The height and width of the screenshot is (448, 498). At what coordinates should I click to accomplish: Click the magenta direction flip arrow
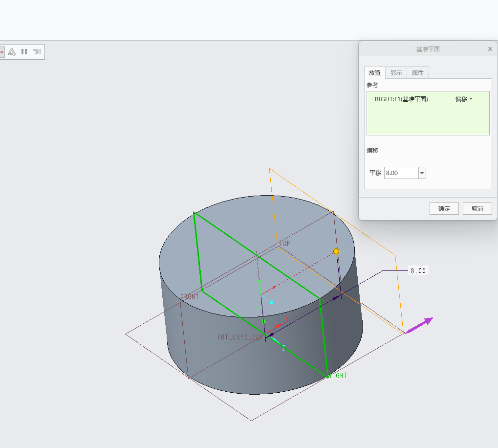[x=419, y=325]
